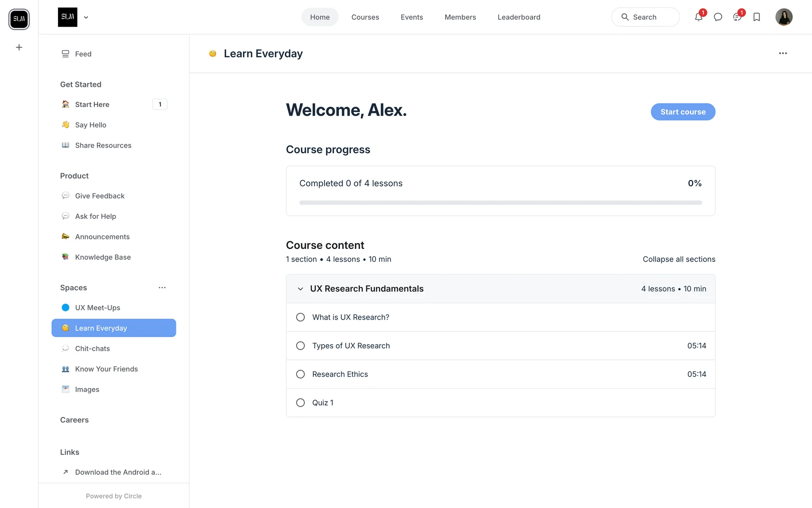Open direct messages chat bubble icon

(x=718, y=17)
